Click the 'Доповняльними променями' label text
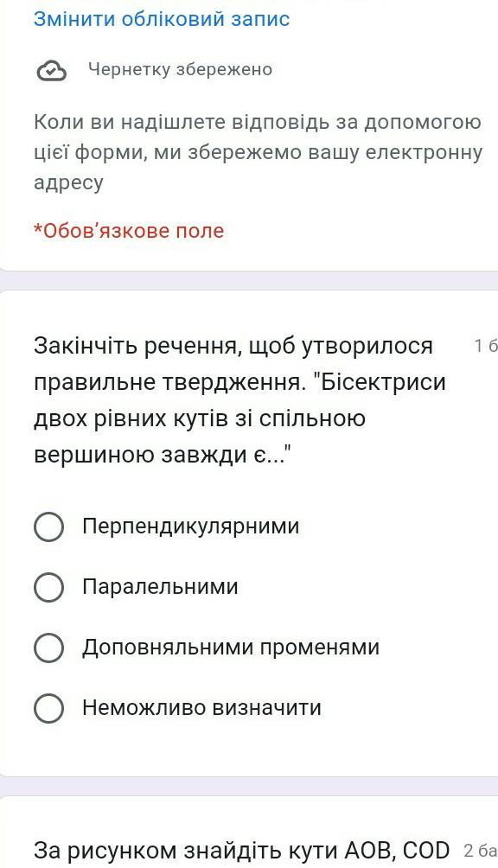This screenshot has width=498, height=868. coord(231,648)
